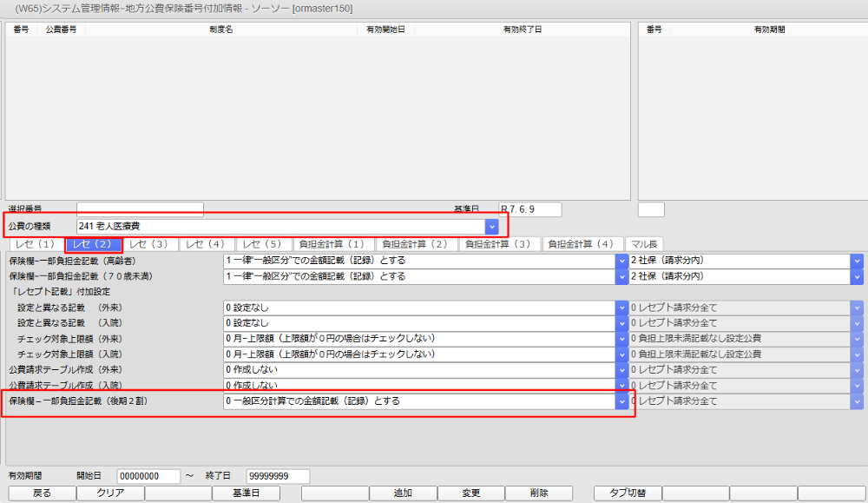Click the 戻る button
Viewport: 868px width, 503px height.
tap(42, 493)
